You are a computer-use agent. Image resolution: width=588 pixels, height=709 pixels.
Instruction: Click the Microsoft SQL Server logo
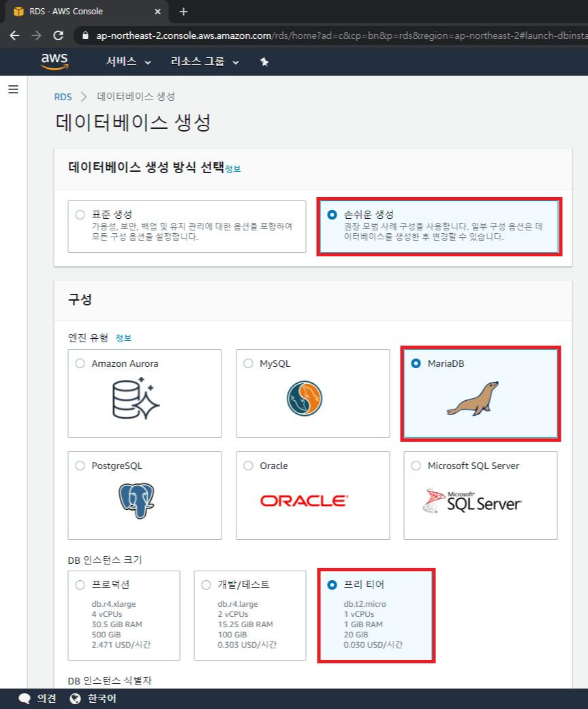(472, 501)
